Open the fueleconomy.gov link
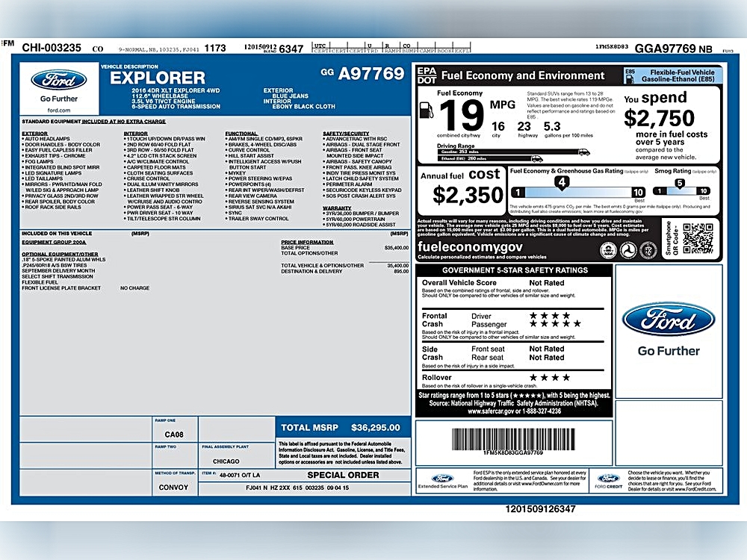Viewport: 747px width, 560px height. tap(470, 246)
